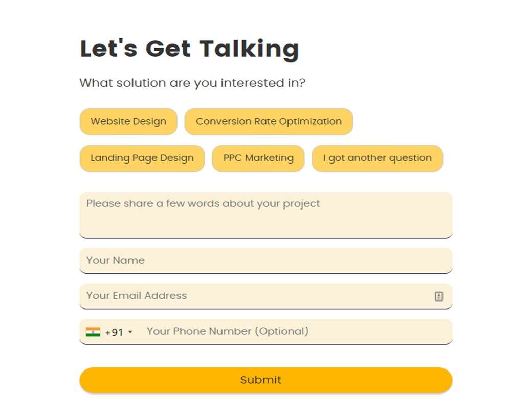
Task: Click the contact autofill icon in the email field
Action: (439, 296)
